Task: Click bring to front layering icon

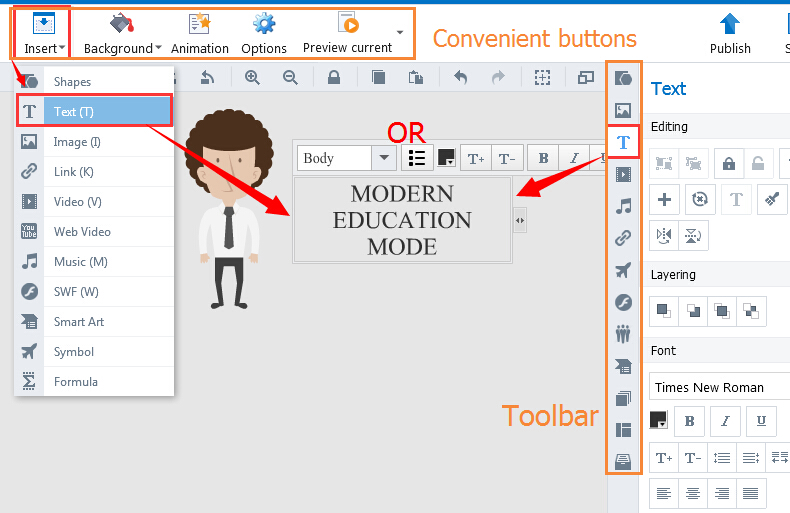Action: pyautogui.click(x=664, y=311)
